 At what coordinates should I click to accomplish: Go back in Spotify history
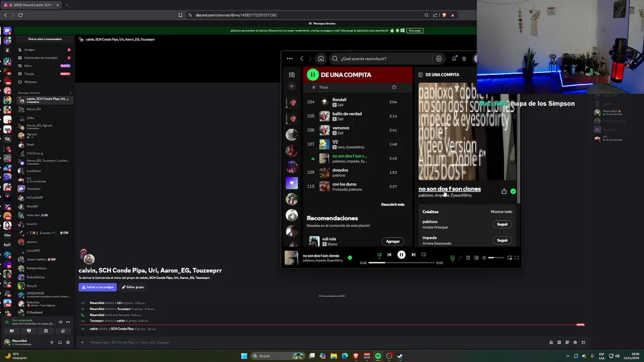click(302, 58)
